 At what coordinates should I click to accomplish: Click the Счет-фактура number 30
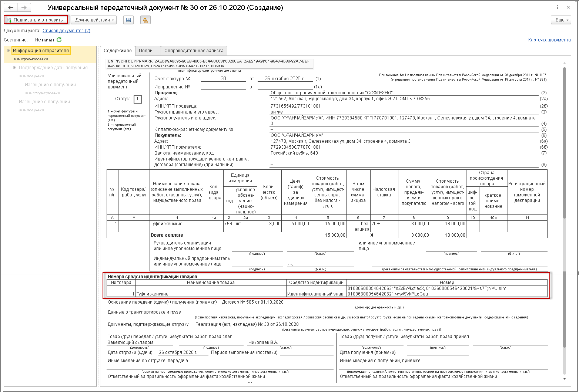tap(223, 78)
